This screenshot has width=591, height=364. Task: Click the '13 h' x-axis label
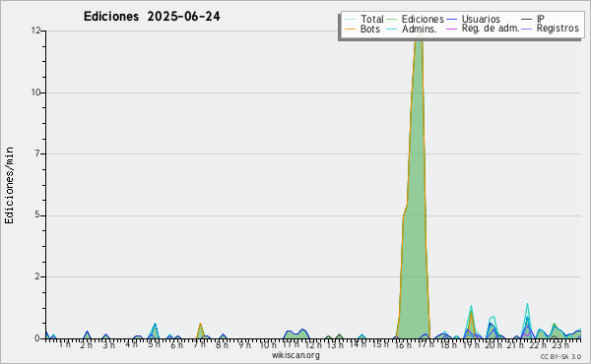pyautogui.click(x=335, y=344)
